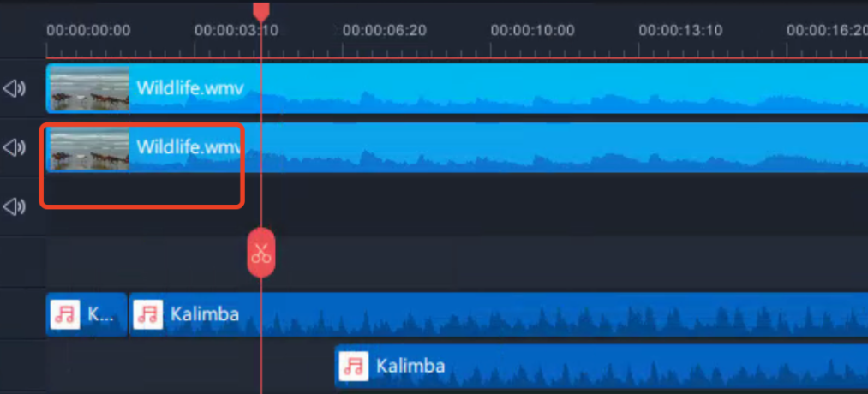868x394 pixels.
Task: Select the top Wildlife.wmv clip thumbnail
Action: click(89, 88)
